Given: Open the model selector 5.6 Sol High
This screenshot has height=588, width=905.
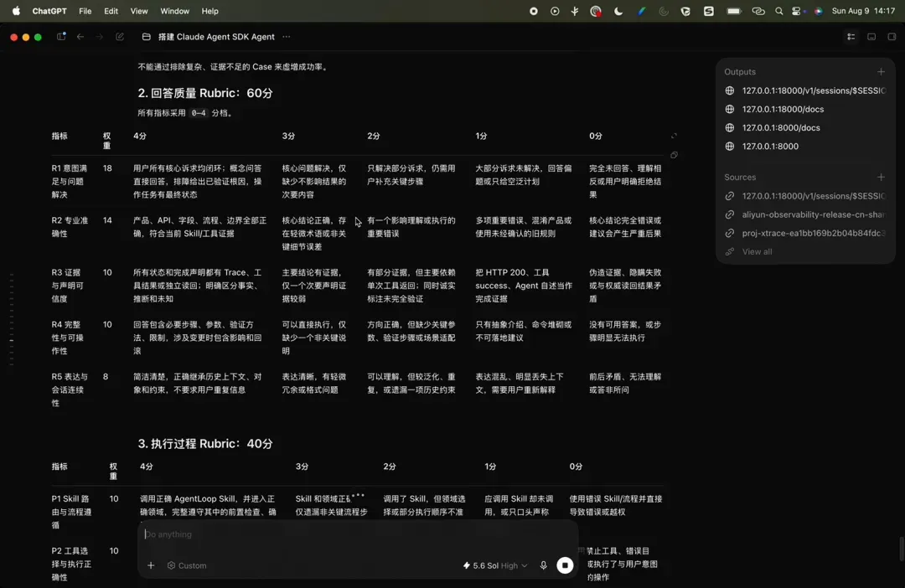Looking at the screenshot, I should [x=495, y=565].
